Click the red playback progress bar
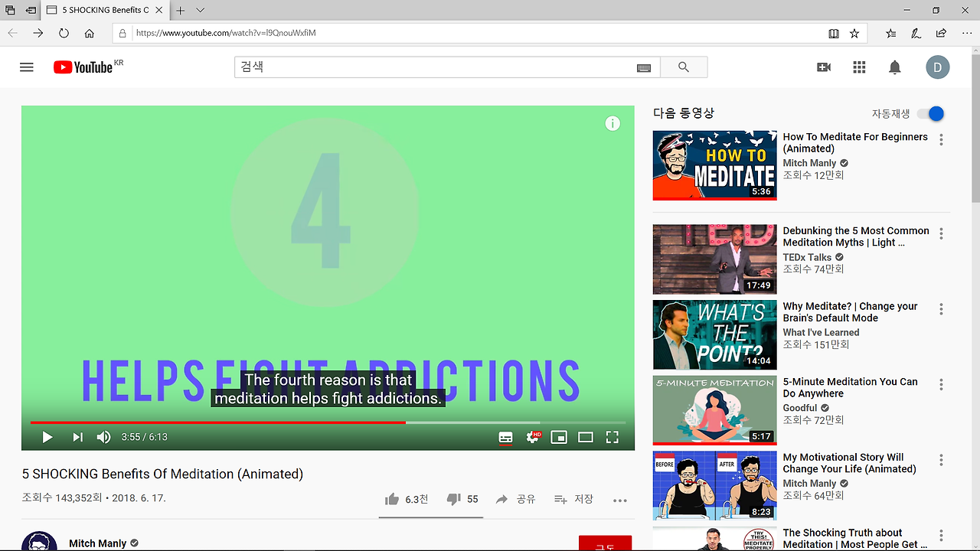Viewport: 980px width, 551px height. 230,422
